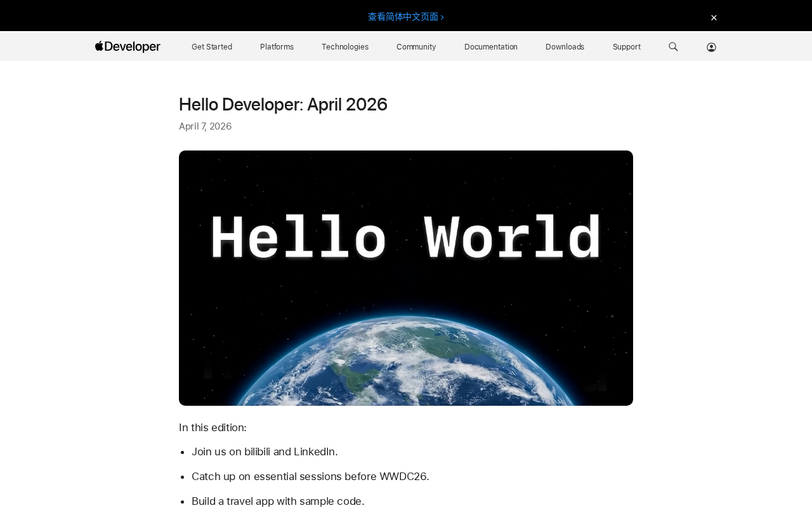
Task: Click the Hello World Earth image
Action: tap(406, 278)
